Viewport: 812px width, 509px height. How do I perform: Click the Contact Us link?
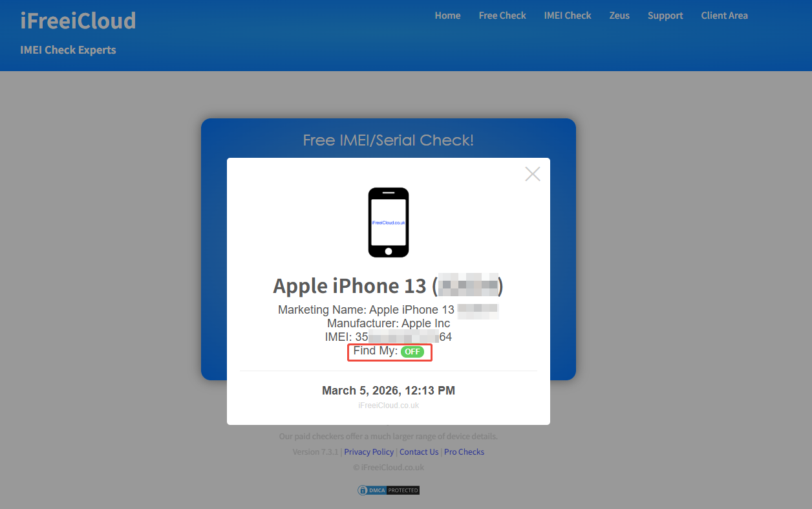[419, 451]
